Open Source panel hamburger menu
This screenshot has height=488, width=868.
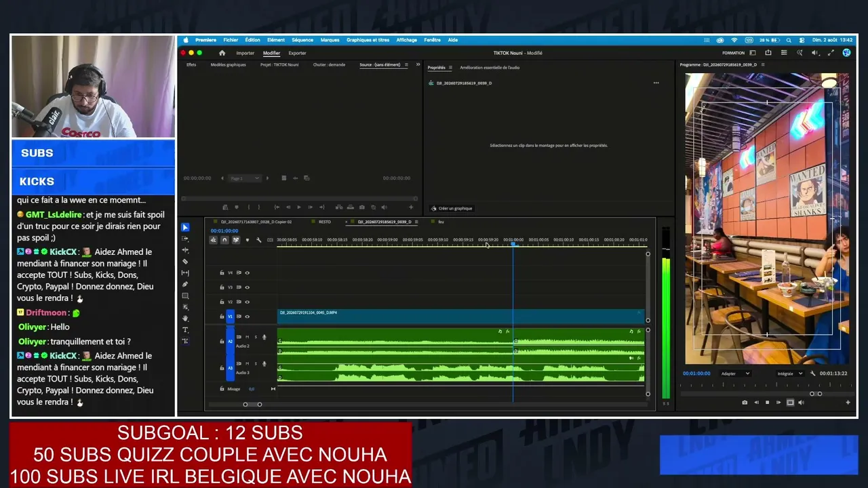point(407,65)
